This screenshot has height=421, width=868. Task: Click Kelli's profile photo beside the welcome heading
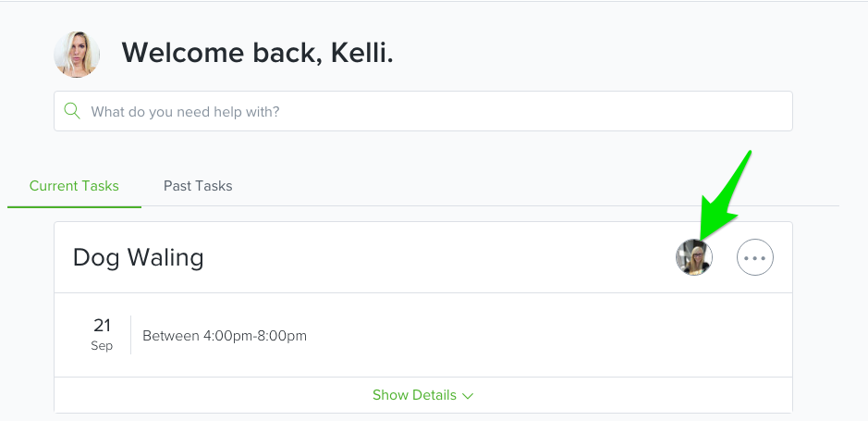77,55
